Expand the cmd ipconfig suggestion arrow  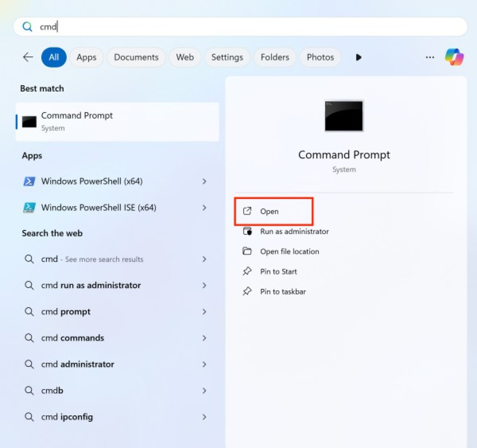pyautogui.click(x=204, y=417)
